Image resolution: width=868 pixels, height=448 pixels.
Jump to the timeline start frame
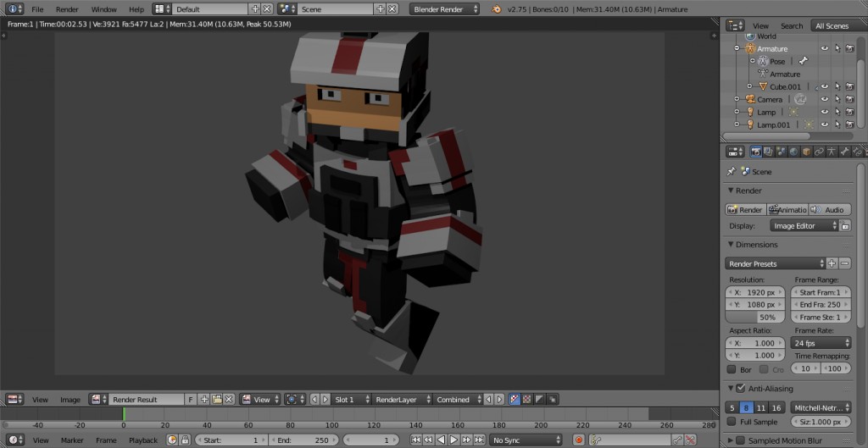pyautogui.click(x=415, y=440)
